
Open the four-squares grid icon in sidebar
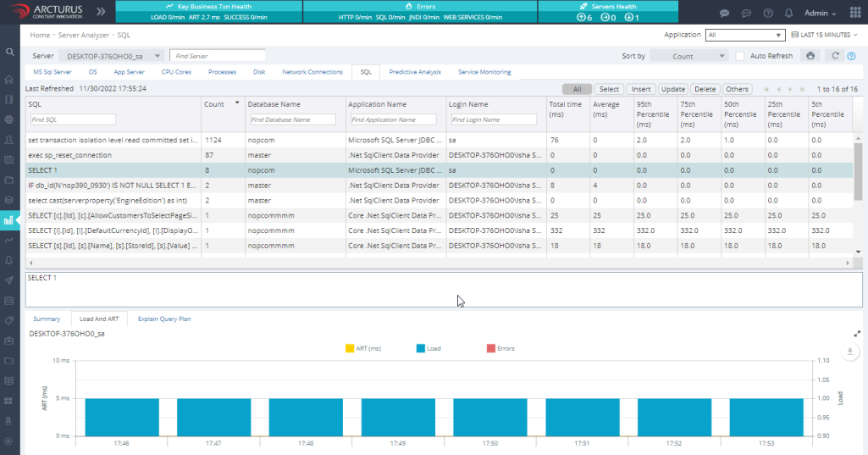pos(8,401)
